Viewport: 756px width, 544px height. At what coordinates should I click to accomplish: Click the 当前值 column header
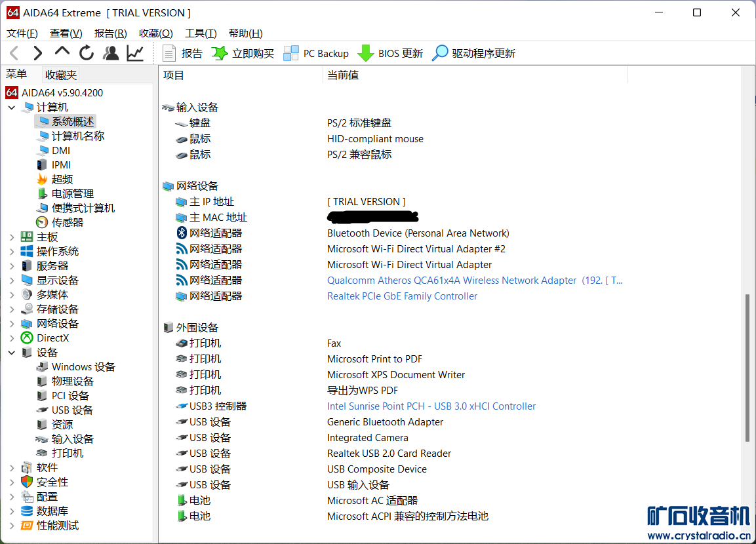pyautogui.click(x=343, y=75)
